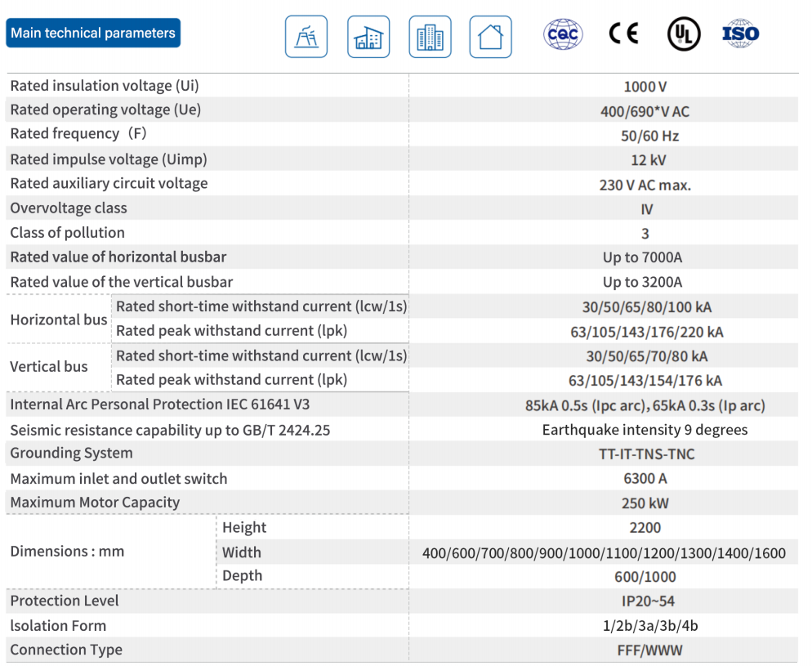This screenshot has width=812, height=666.
Task: Select 'Maximum inlet and outlet switch' label
Action: [x=118, y=479]
